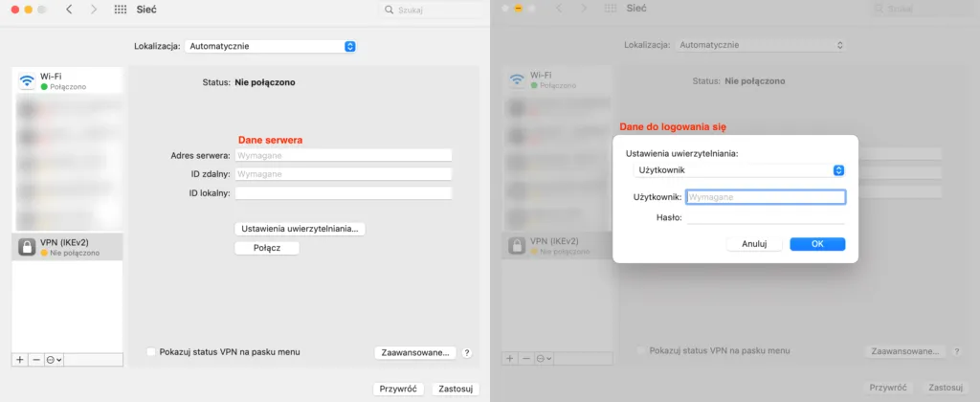
Task: Select VPN (IKEv2) service in left window
Action: pyautogui.click(x=68, y=247)
